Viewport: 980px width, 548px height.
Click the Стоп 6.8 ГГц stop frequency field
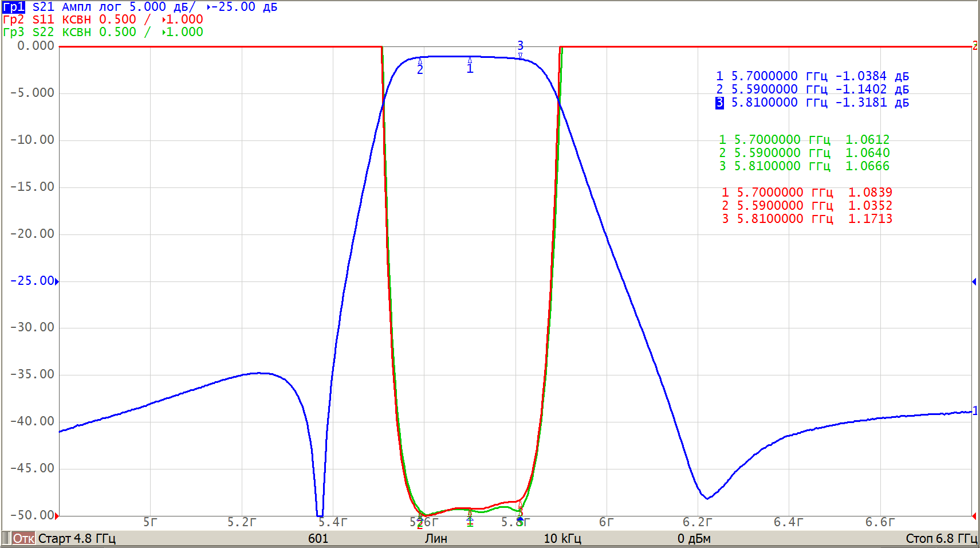pos(941,539)
